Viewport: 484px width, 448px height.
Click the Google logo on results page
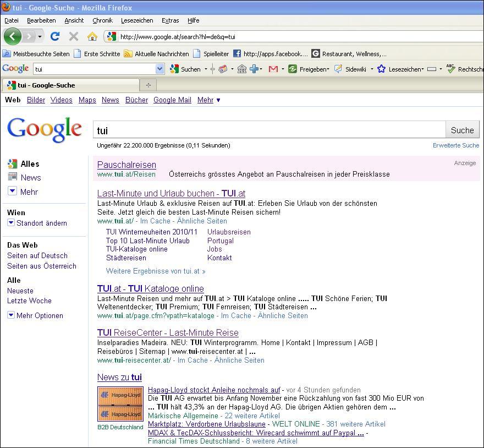(x=45, y=130)
